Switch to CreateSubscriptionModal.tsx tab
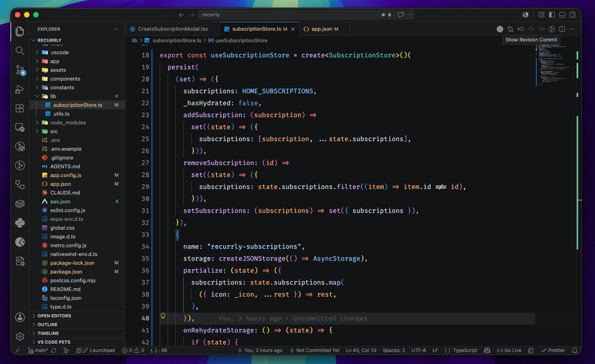595x364 pixels. tap(172, 29)
